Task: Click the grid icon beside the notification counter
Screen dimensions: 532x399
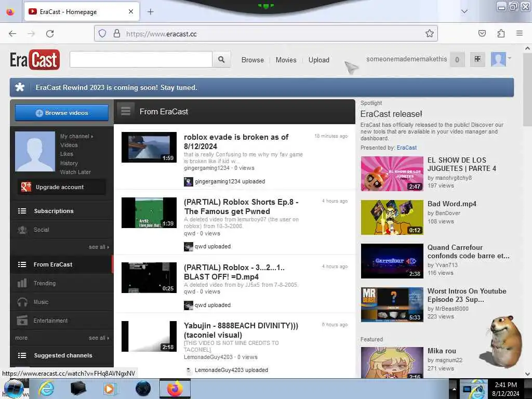Action: click(477, 59)
